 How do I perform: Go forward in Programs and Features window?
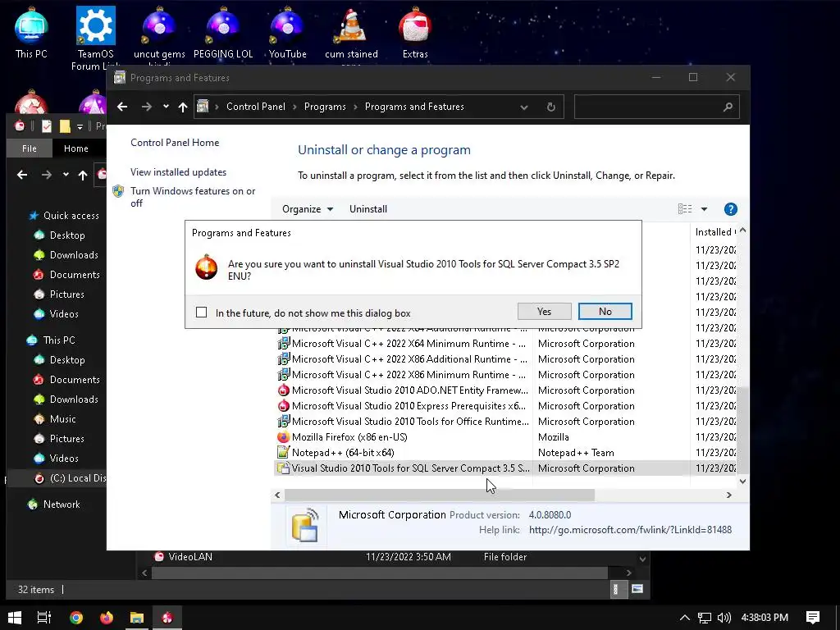[146, 107]
